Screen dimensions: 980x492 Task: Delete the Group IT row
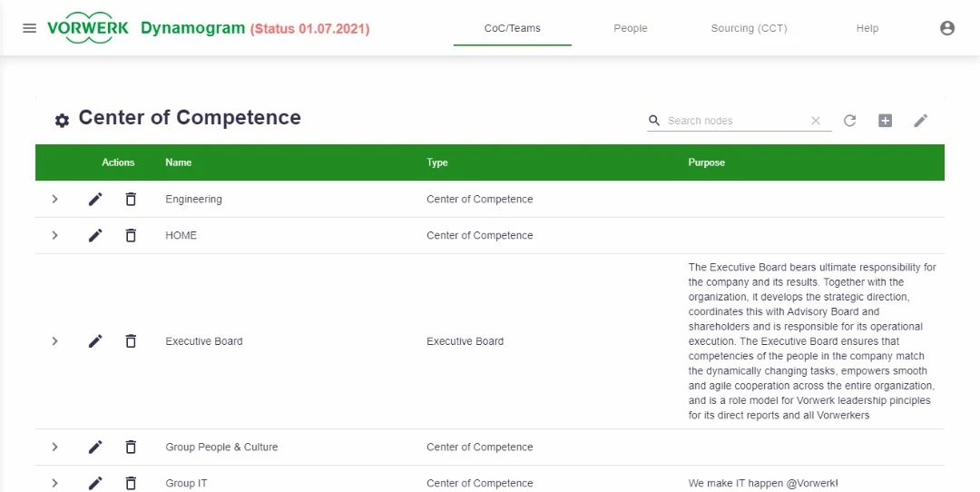pos(131,483)
